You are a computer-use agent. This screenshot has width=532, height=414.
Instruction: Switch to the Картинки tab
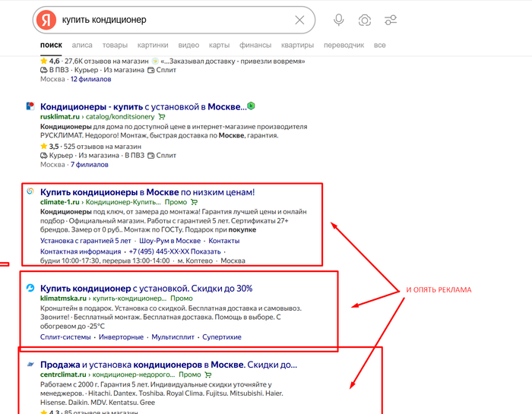[153, 46]
